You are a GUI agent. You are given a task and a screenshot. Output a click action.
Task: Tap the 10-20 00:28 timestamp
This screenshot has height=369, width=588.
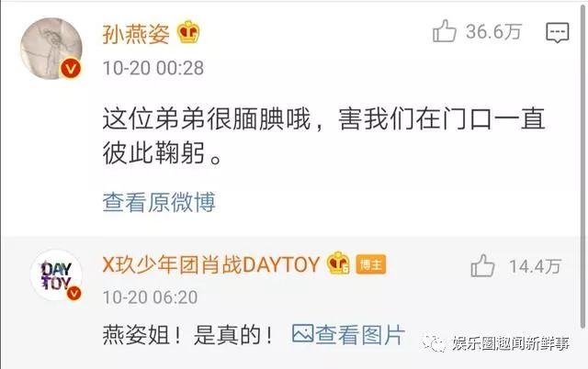point(153,68)
